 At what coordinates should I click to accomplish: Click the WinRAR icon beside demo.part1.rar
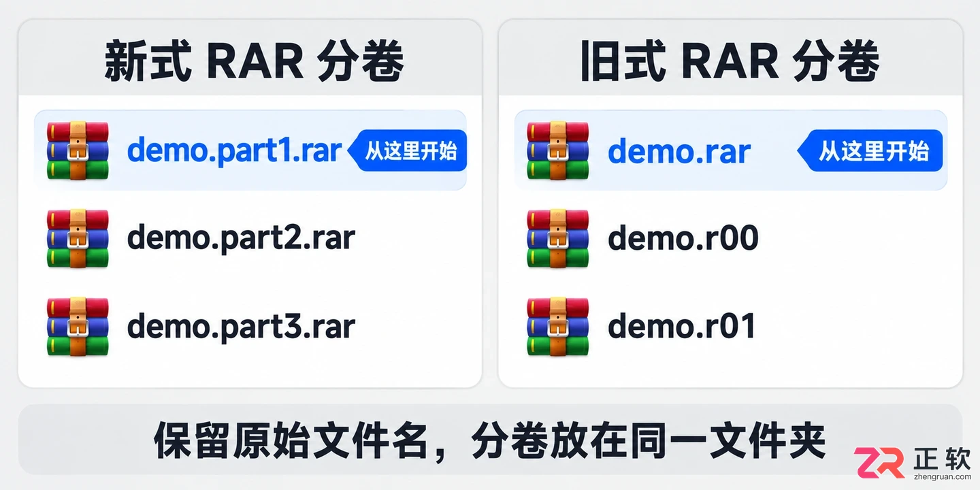(78, 150)
